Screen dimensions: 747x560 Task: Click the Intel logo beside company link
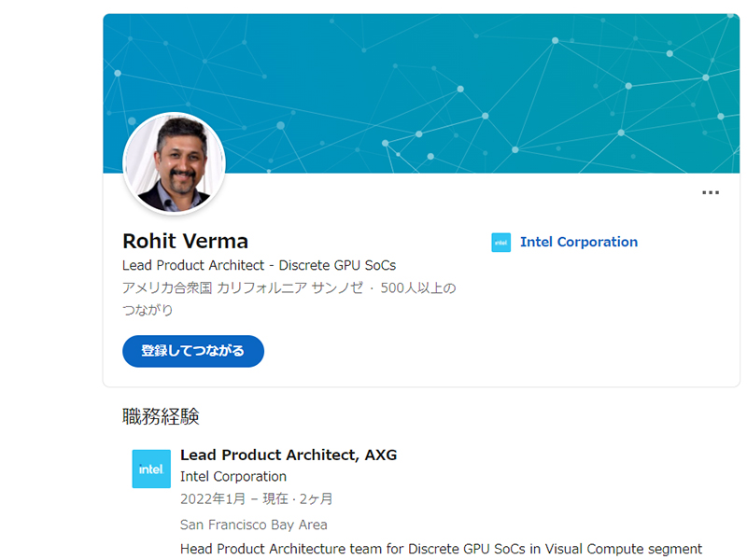[501, 243]
